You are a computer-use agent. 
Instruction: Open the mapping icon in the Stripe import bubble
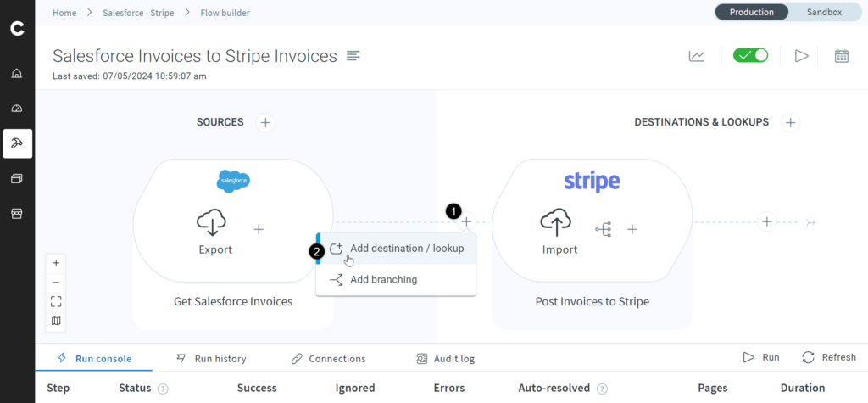pyautogui.click(x=604, y=229)
